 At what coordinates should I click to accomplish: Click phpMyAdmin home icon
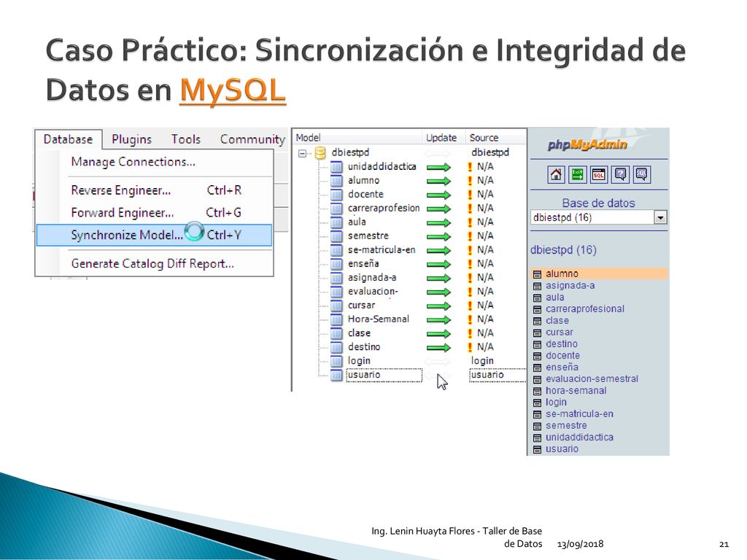(x=556, y=174)
